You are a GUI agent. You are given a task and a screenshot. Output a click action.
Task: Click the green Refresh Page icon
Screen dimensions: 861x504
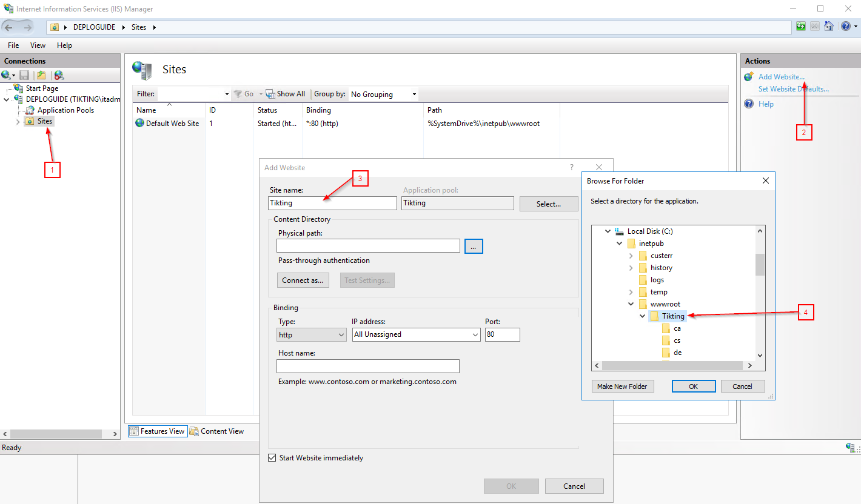pyautogui.click(x=801, y=27)
